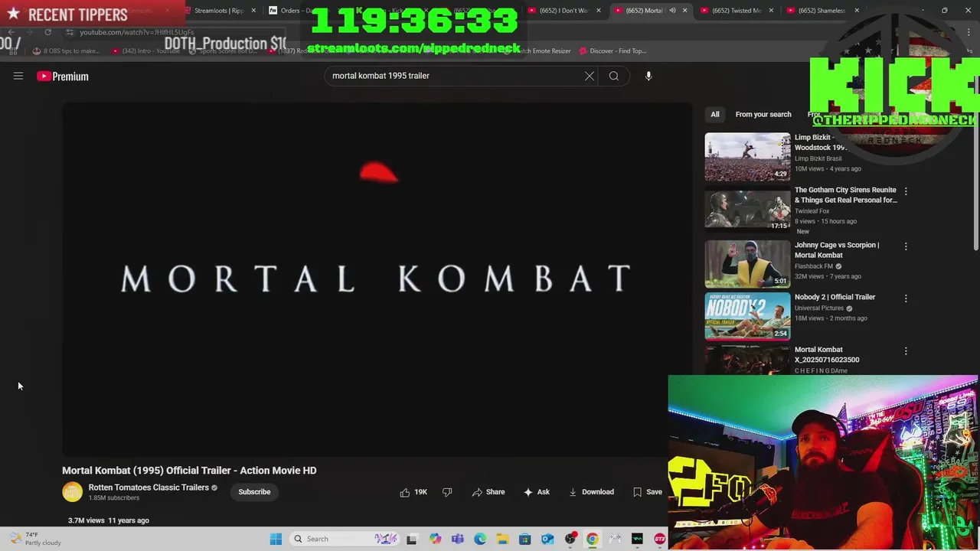This screenshot has width=980, height=551.
Task: Open options menu for Gotham City Sirens video
Action: (906, 191)
